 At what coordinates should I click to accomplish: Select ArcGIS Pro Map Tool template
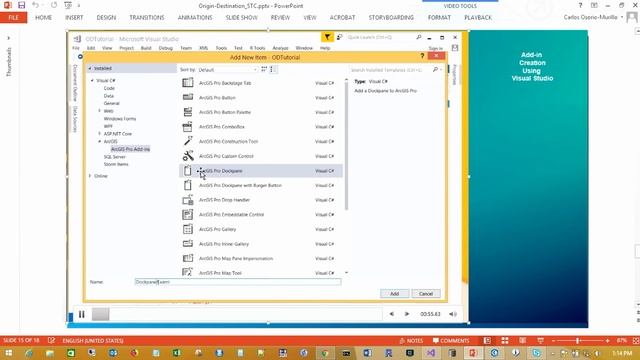pos(261,272)
